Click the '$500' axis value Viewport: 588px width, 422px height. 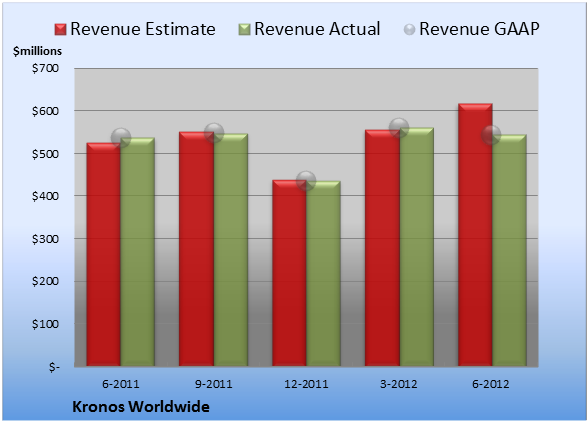[x=45, y=154]
